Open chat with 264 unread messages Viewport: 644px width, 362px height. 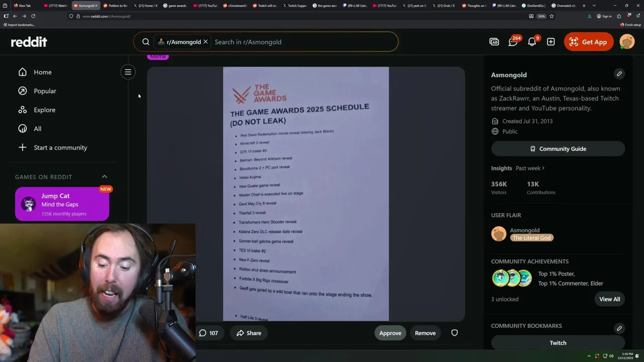click(x=513, y=42)
